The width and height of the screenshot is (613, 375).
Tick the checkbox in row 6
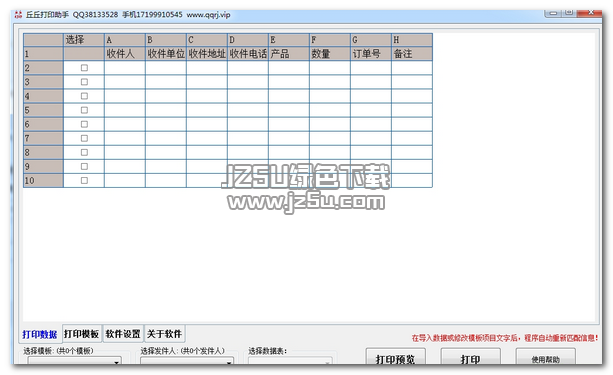84,124
